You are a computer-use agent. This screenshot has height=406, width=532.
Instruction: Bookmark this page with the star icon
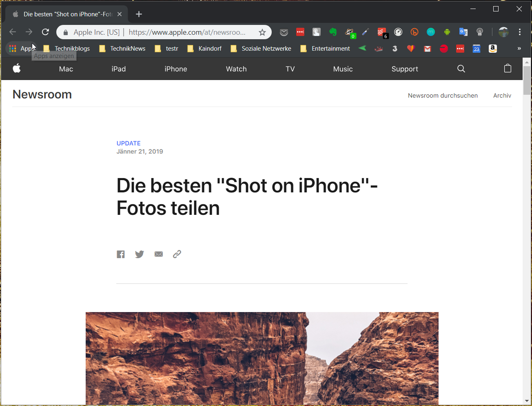pos(262,32)
